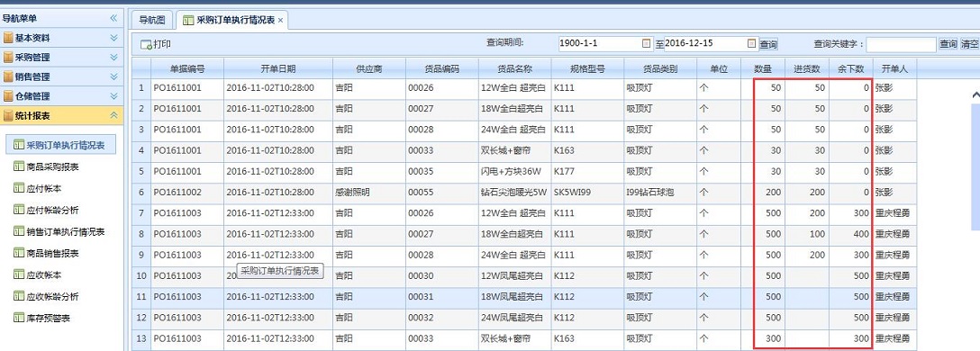
Task: Click K177 specification cell
Action: point(587,172)
